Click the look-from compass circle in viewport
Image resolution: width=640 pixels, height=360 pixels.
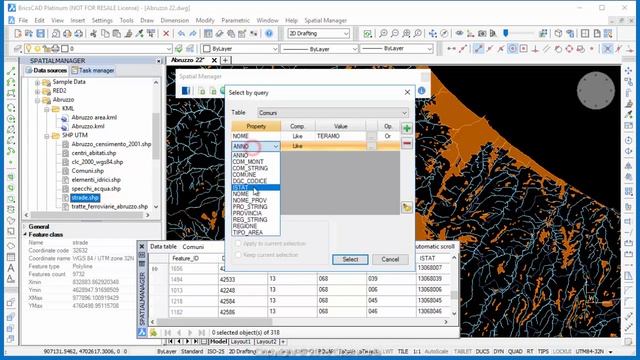[596, 91]
